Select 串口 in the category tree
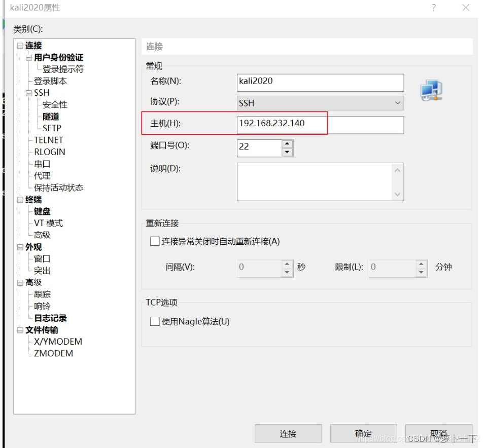Viewport: 485px width, 448px height. [x=42, y=164]
